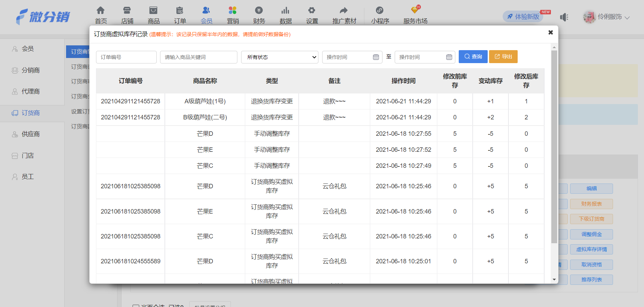Click the mini program (小程序) icon
The height and width of the screenshot is (307, 644).
pos(380,11)
